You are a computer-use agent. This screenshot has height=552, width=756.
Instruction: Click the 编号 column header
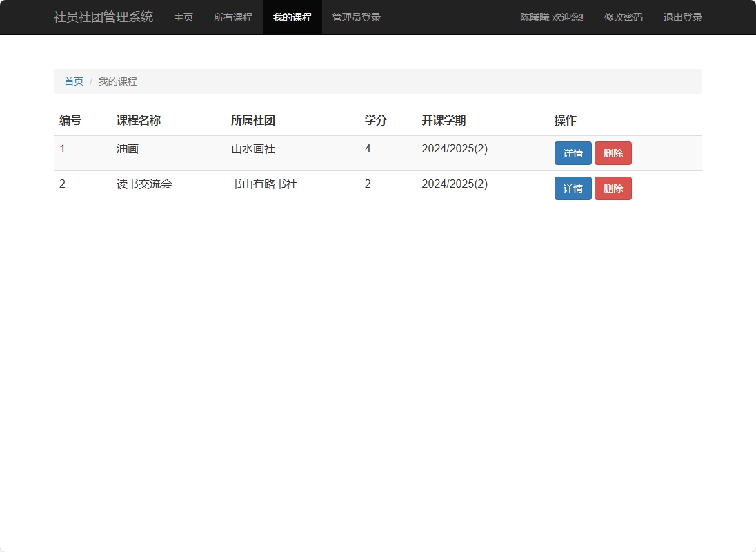point(69,120)
